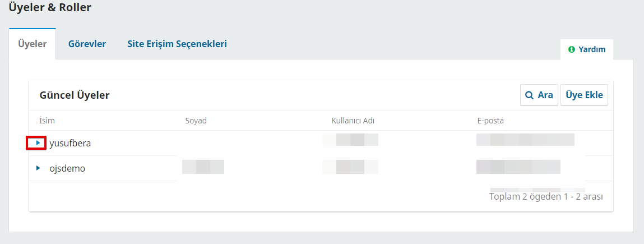Select the yusufbera member name
This screenshot has width=644, height=244.
[x=70, y=144]
